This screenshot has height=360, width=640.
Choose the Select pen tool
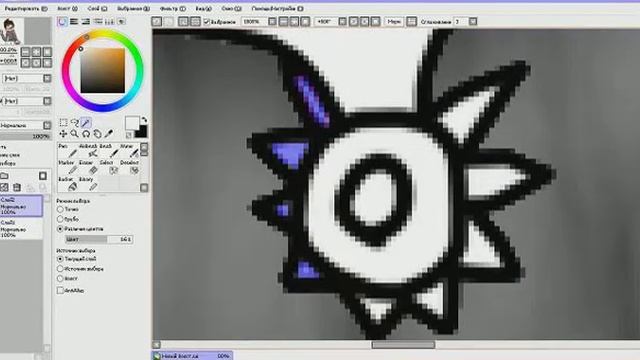point(108,167)
